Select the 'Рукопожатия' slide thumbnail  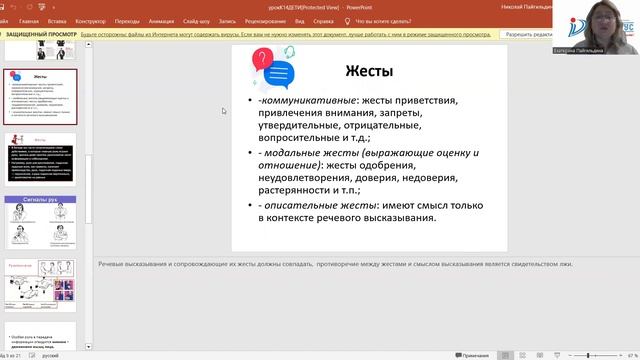pyautogui.click(x=40, y=285)
